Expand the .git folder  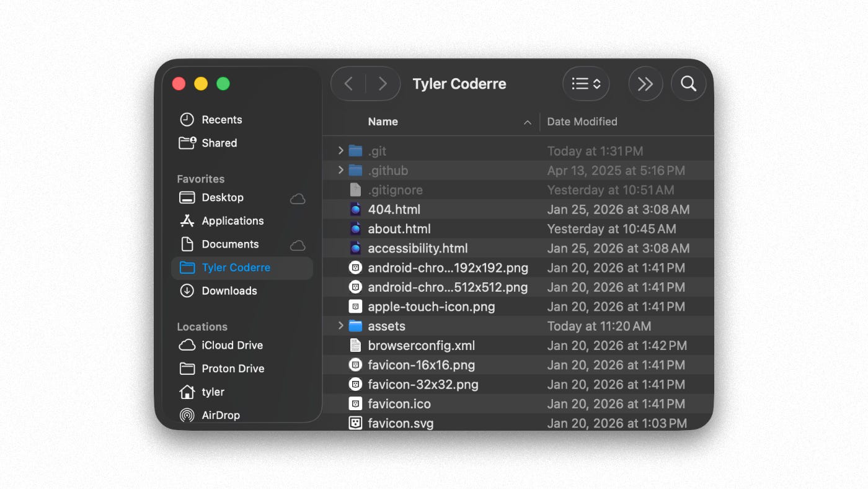tap(340, 150)
